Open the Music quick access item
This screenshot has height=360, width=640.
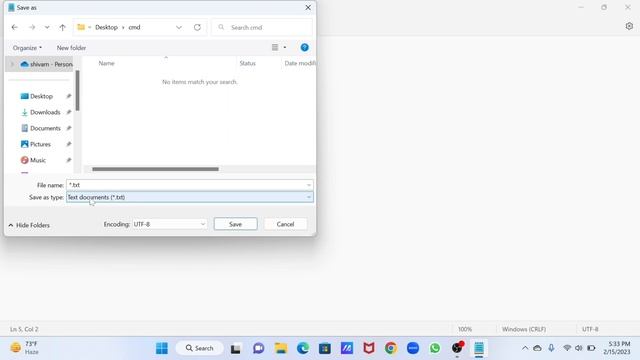33,160
